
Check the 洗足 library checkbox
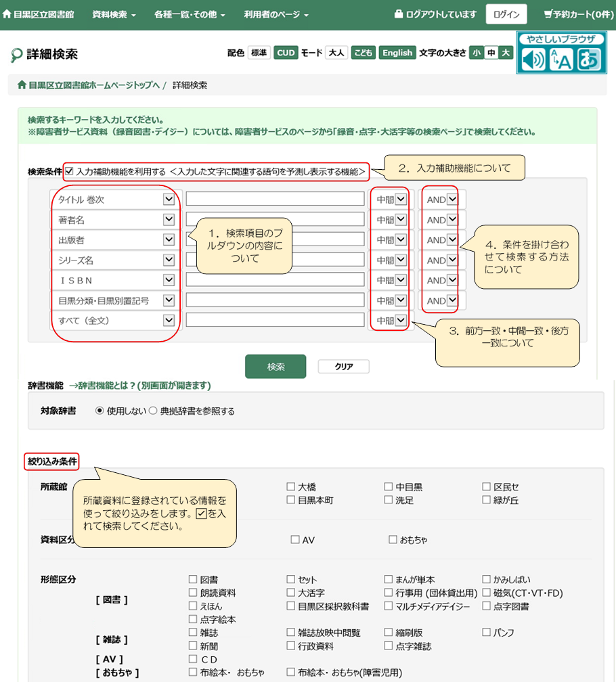pos(389,500)
